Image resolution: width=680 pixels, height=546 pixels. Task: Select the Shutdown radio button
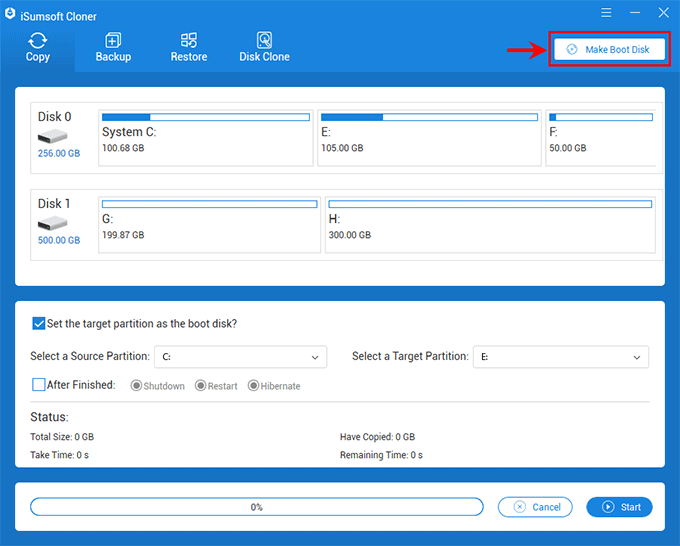click(x=136, y=386)
